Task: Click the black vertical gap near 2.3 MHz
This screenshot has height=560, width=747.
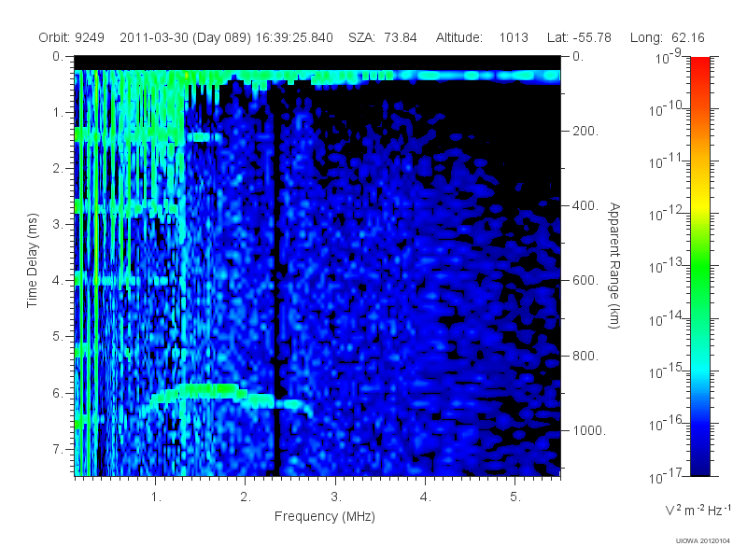Action: point(275,286)
